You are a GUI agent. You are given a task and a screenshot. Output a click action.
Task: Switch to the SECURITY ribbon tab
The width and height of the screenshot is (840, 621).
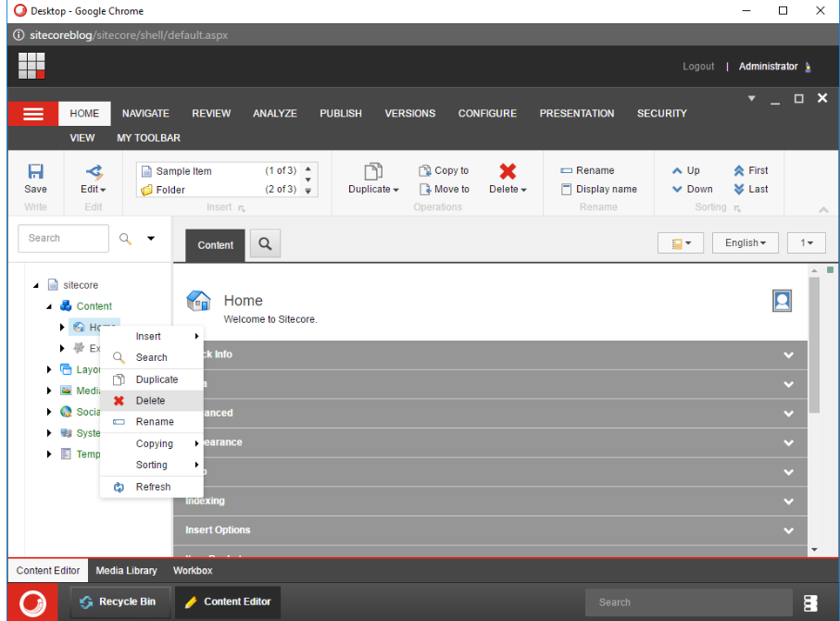661,114
